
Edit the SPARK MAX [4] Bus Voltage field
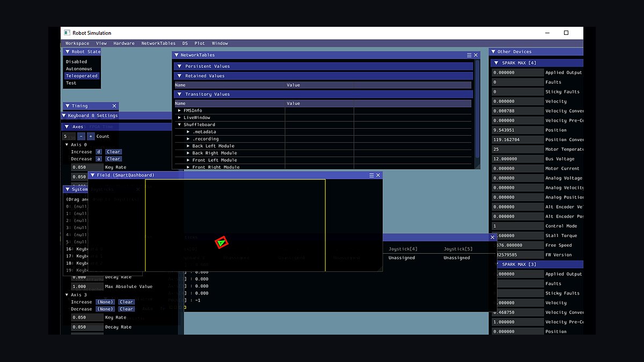pos(518,159)
